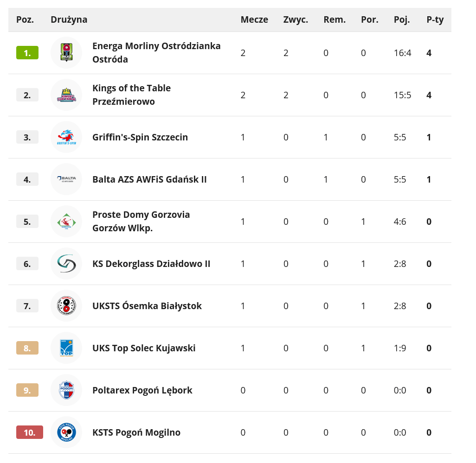
Task: Open the UKSTS Ósemka Białystok logo
Action: (x=66, y=306)
